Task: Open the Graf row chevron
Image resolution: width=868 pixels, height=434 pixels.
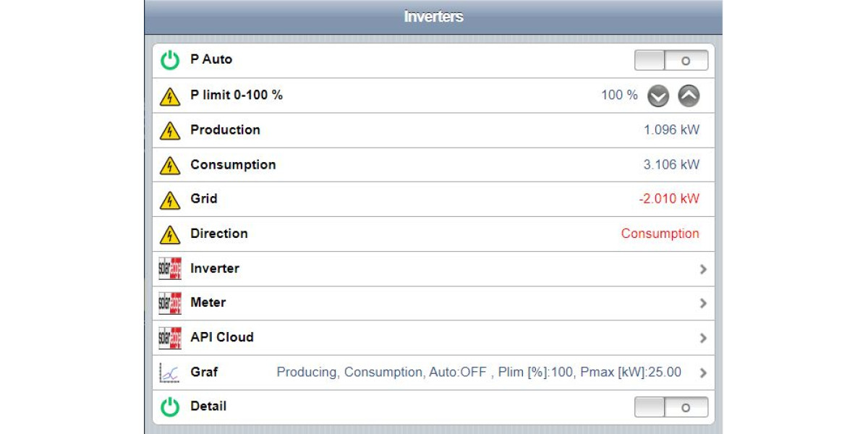Action: (703, 373)
